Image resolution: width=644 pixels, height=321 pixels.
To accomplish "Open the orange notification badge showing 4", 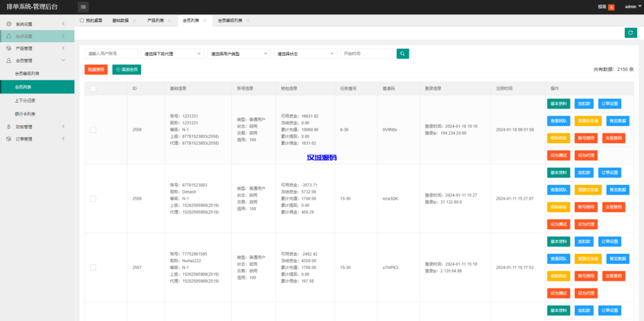I will click(x=611, y=7).
